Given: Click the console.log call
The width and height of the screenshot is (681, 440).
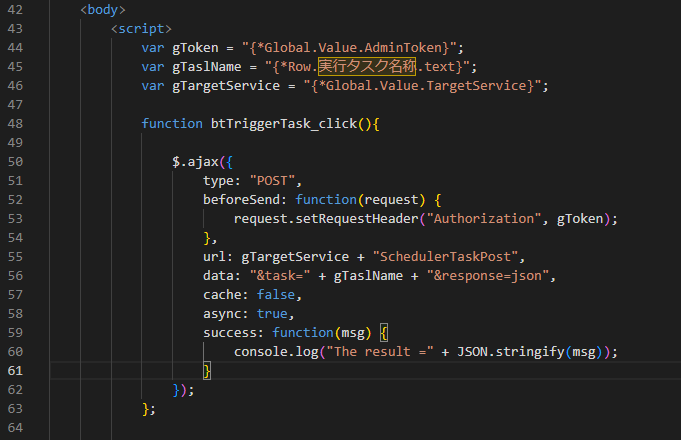Looking at the screenshot, I should [276, 352].
